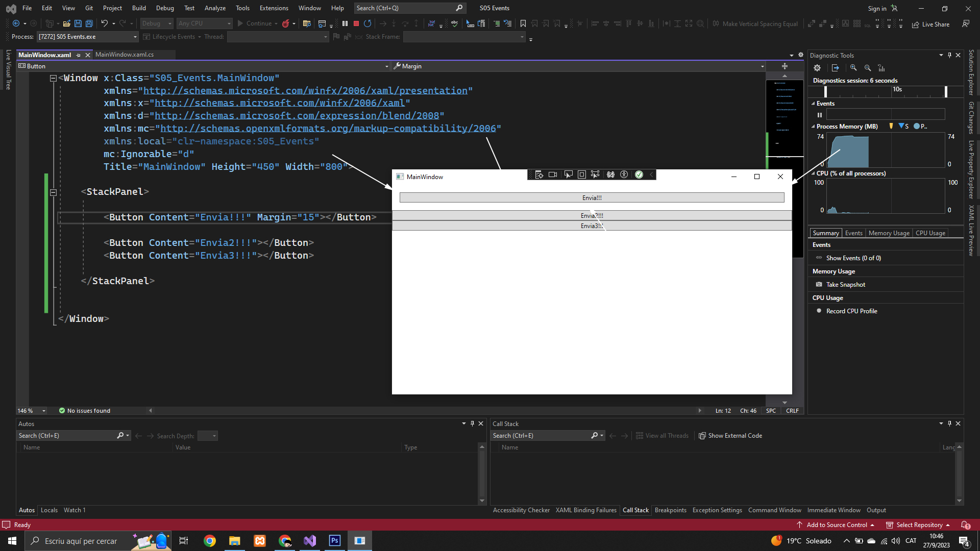Click Diagnostic Tools settings gear icon

click(x=817, y=68)
